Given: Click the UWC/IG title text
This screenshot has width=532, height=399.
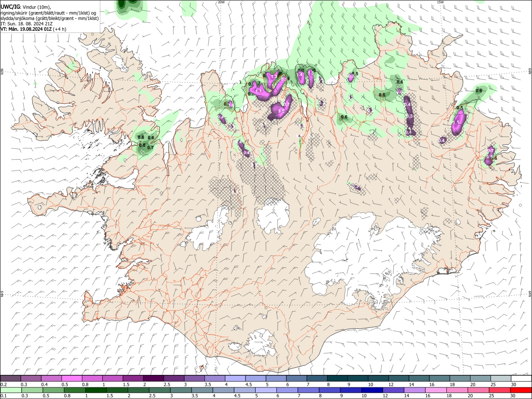Looking at the screenshot, I should 10,7.
